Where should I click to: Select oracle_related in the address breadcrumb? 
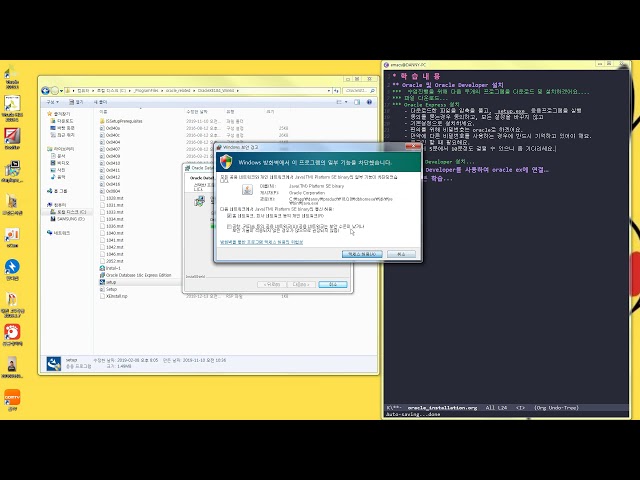[178, 91]
